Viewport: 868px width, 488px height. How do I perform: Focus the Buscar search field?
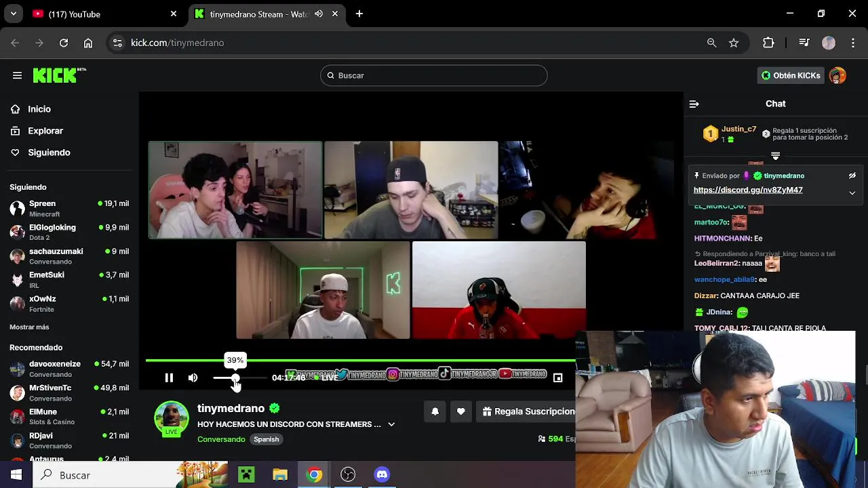click(x=434, y=75)
